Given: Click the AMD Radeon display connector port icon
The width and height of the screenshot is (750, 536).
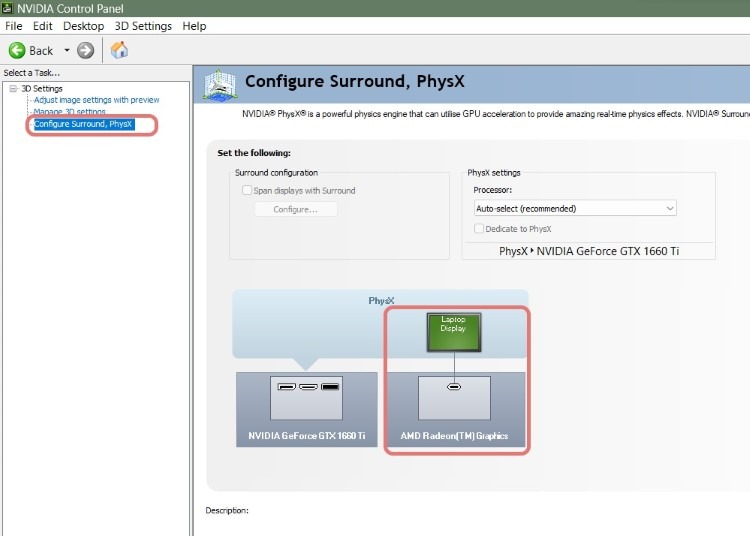Looking at the screenshot, I should tap(454, 386).
